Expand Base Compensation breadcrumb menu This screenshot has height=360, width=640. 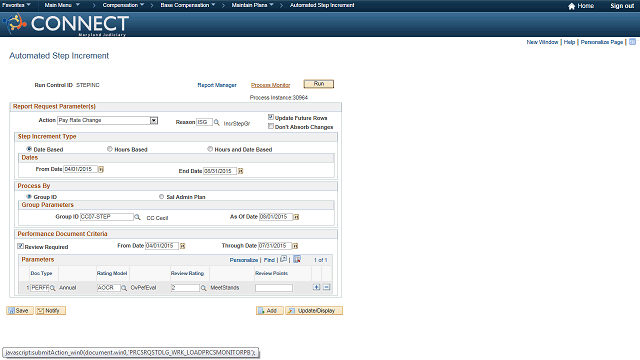pyautogui.click(x=188, y=5)
